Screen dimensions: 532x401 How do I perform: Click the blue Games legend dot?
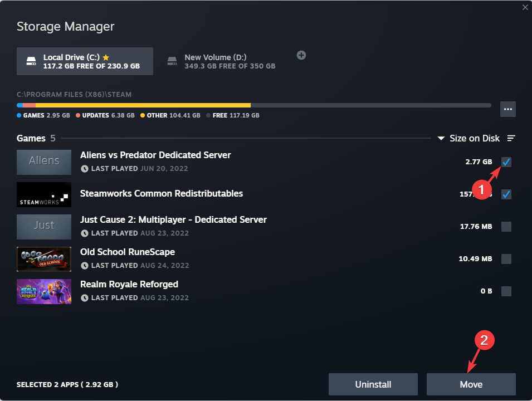click(19, 115)
